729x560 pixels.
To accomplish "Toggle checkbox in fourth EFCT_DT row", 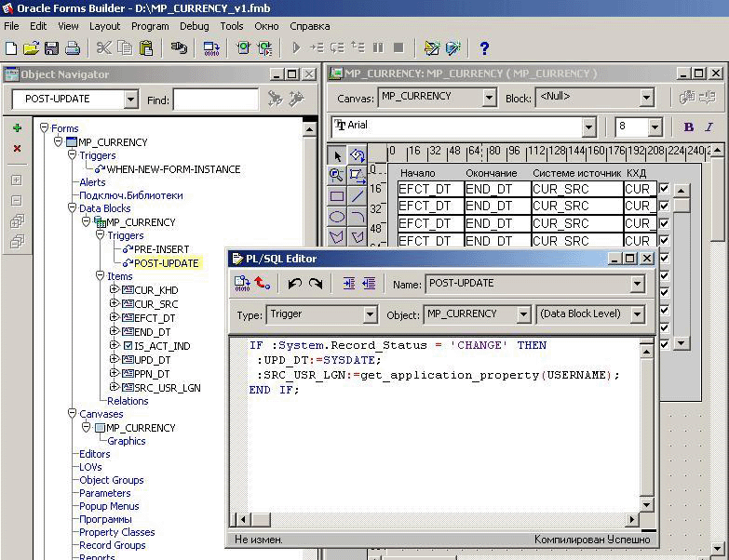I will 664,241.
